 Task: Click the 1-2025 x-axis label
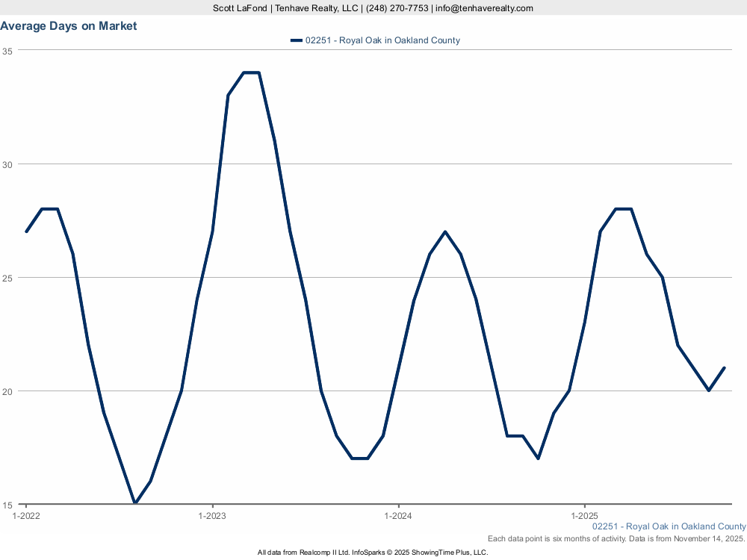click(584, 516)
